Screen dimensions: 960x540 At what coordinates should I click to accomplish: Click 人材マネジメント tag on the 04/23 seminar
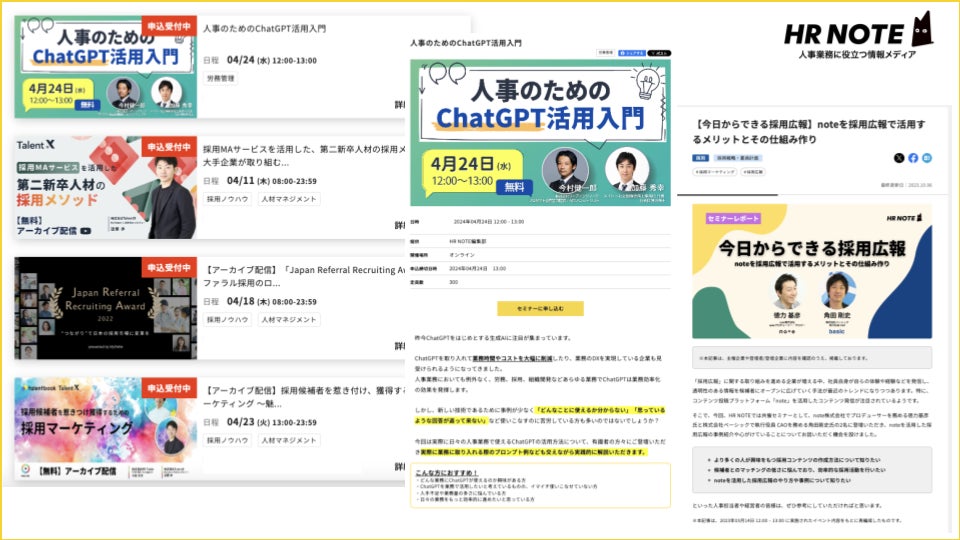[x=288, y=440]
